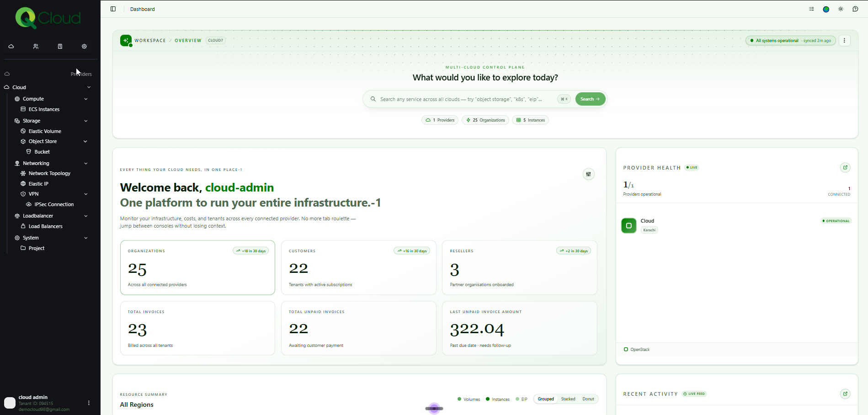The width and height of the screenshot is (868, 415).
Task: Open Last Unpaid Invoice Amount card
Action: pos(519,328)
